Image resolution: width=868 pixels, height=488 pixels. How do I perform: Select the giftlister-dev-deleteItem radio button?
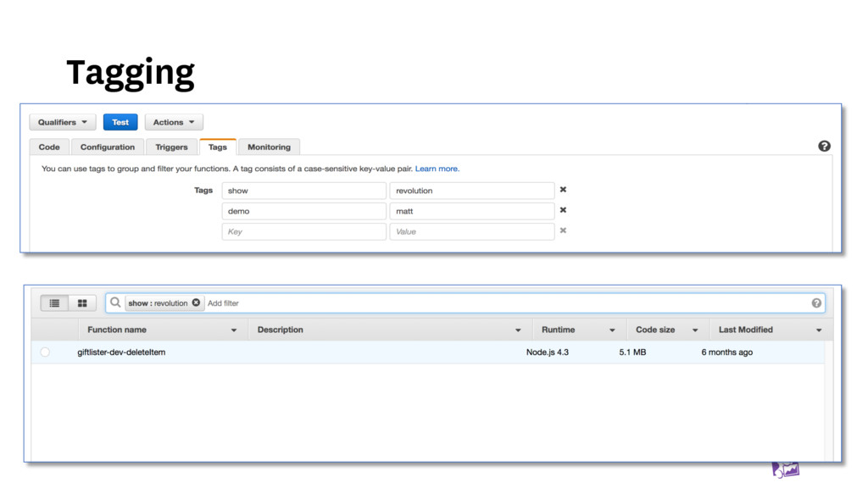[45, 352]
